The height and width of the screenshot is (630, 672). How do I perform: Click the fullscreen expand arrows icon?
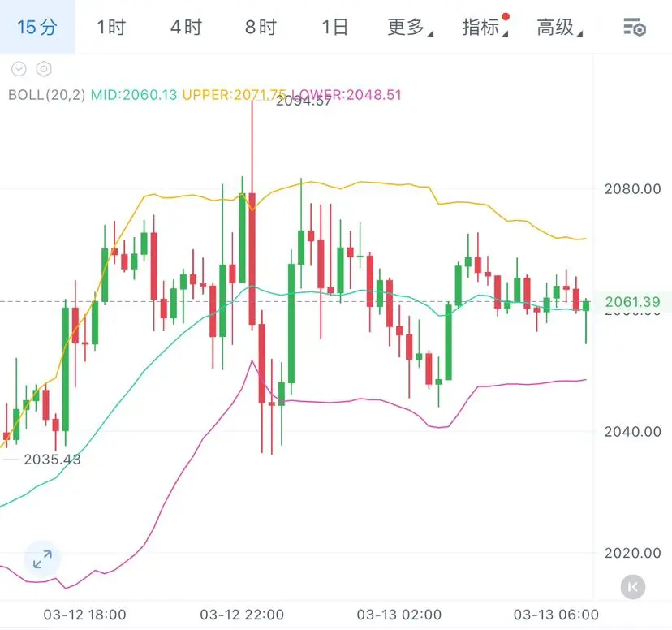[42, 559]
